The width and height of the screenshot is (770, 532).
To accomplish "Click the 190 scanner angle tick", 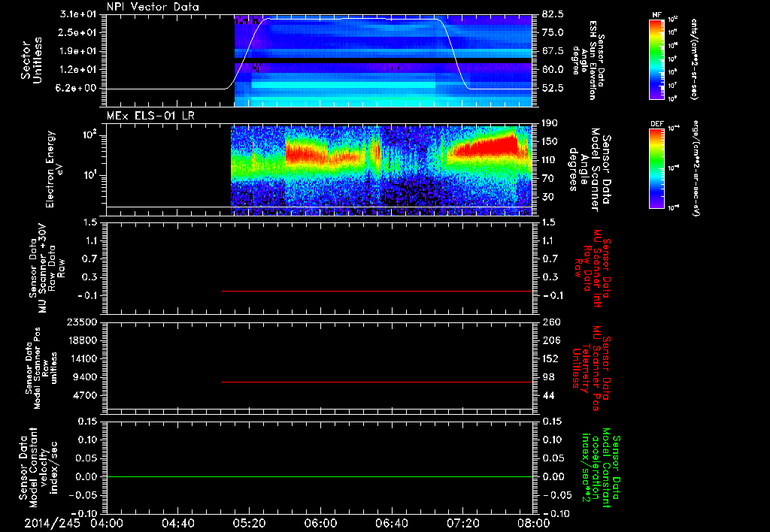I will [550, 123].
